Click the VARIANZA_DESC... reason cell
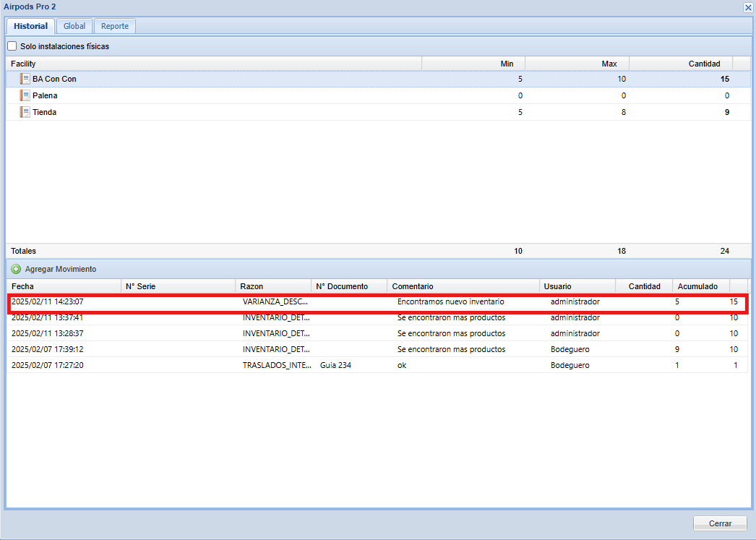This screenshot has height=540, width=756. click(x=275, y=302)
